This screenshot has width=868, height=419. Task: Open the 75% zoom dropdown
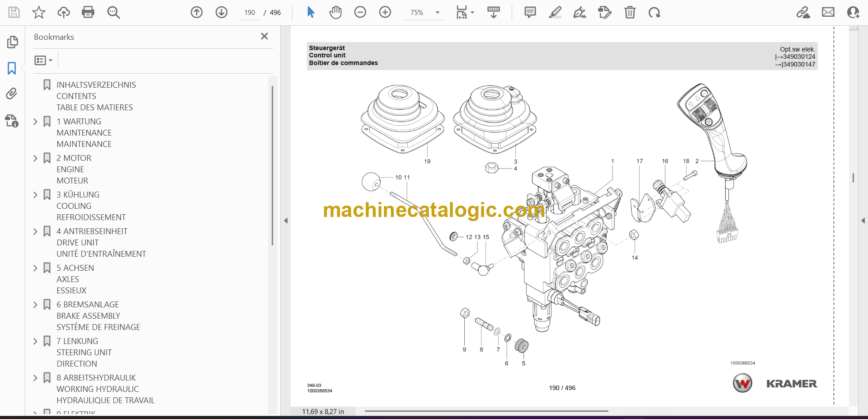pyautogui.click(x=437, y=13)
